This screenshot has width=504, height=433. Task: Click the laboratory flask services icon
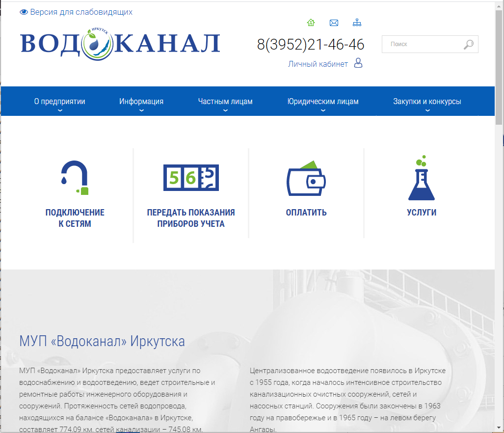coord(422,178)
